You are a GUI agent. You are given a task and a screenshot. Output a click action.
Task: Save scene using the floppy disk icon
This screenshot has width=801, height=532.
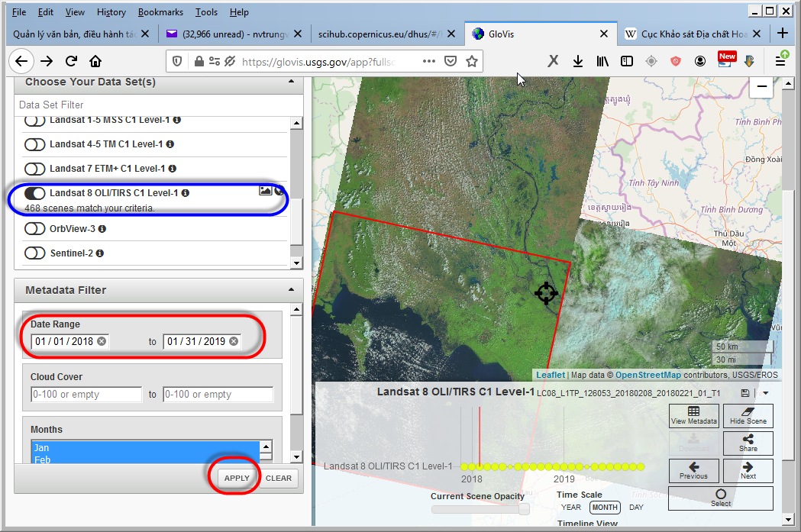745,393
